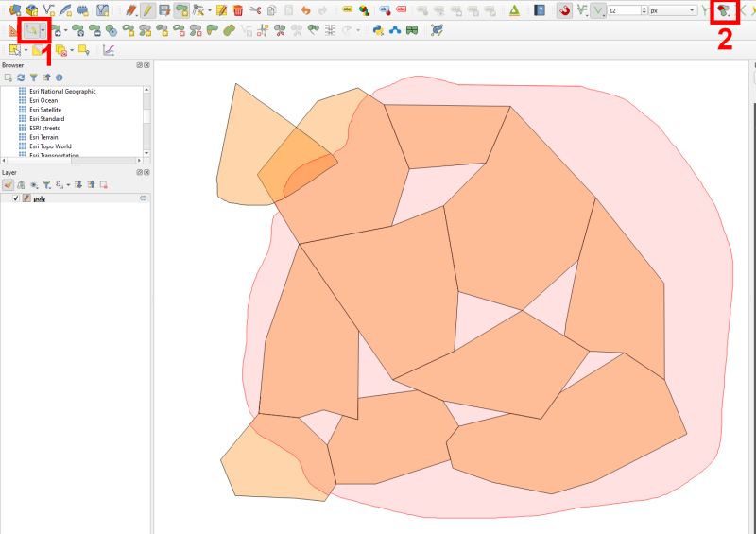Collapse all in Browser panel
Viewport: 756px width, 534px height.
coord(46,78)
